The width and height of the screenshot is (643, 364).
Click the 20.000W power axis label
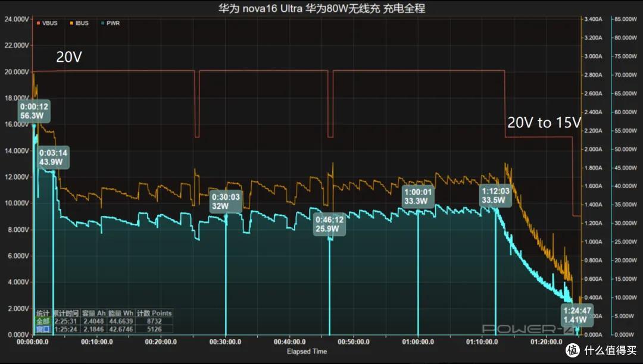click(x=625, y=261)
